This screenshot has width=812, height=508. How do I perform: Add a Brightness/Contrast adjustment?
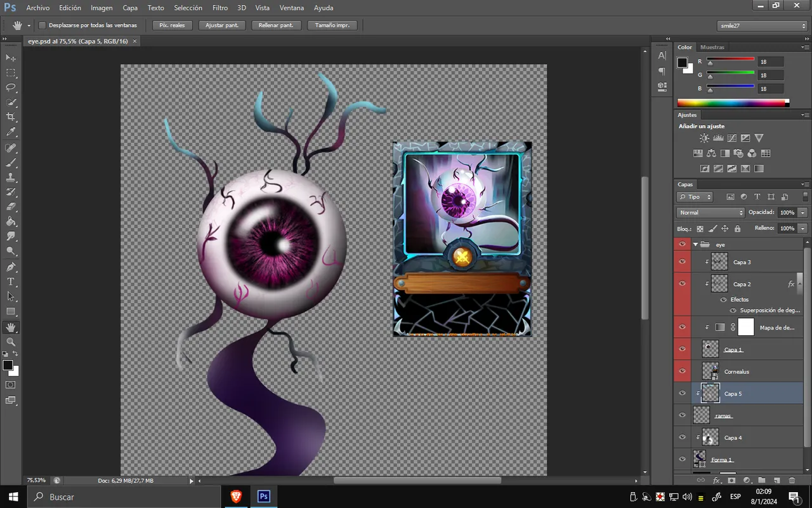click(704, 138)
